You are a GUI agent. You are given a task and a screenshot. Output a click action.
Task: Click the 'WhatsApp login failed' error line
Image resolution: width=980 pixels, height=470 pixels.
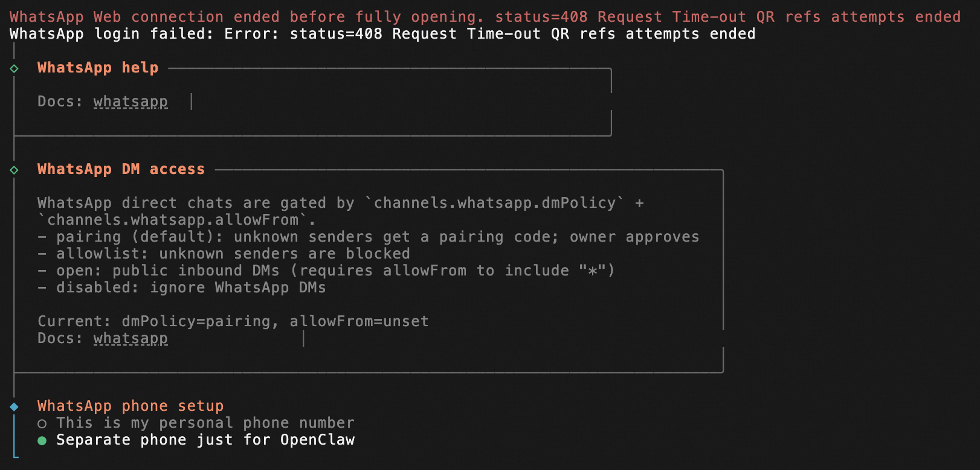point(382,34)
